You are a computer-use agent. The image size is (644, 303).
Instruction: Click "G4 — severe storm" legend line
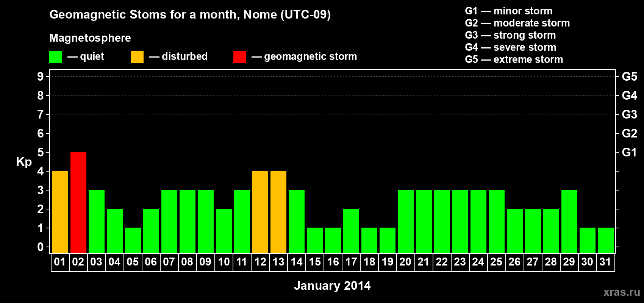point(511,47)
